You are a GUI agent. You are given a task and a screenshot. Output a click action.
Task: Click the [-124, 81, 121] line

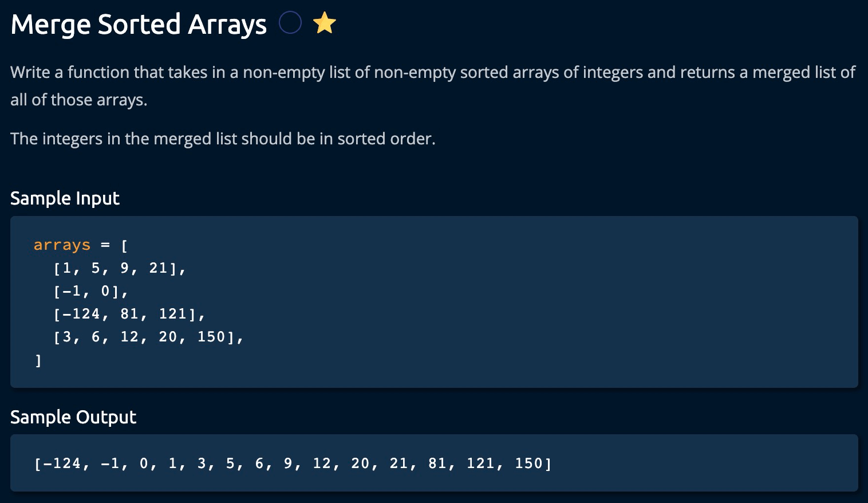pos(129,314)
